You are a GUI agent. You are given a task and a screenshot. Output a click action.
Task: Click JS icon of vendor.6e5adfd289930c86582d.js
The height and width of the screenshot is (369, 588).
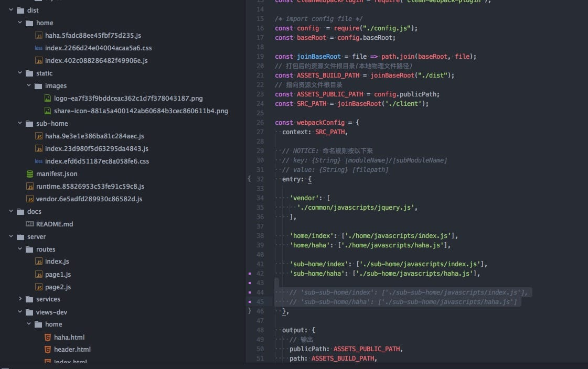pos(29,199)
